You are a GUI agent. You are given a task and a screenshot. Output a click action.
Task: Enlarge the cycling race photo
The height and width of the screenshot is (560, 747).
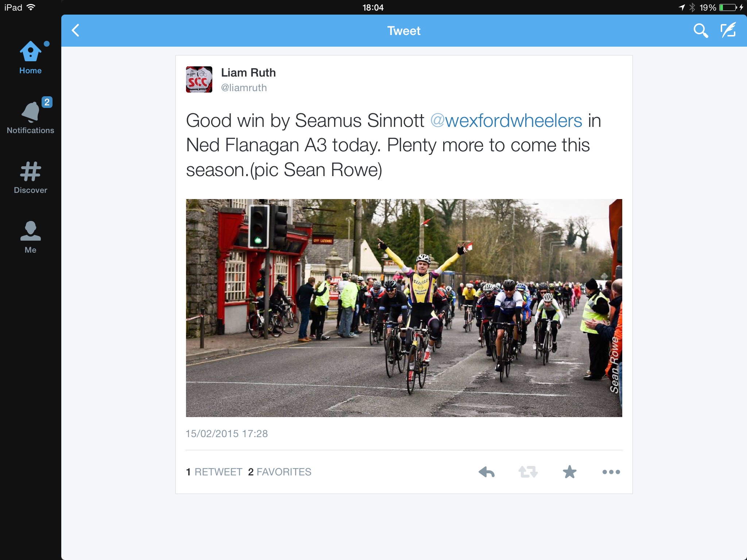[x=404, y=308]
